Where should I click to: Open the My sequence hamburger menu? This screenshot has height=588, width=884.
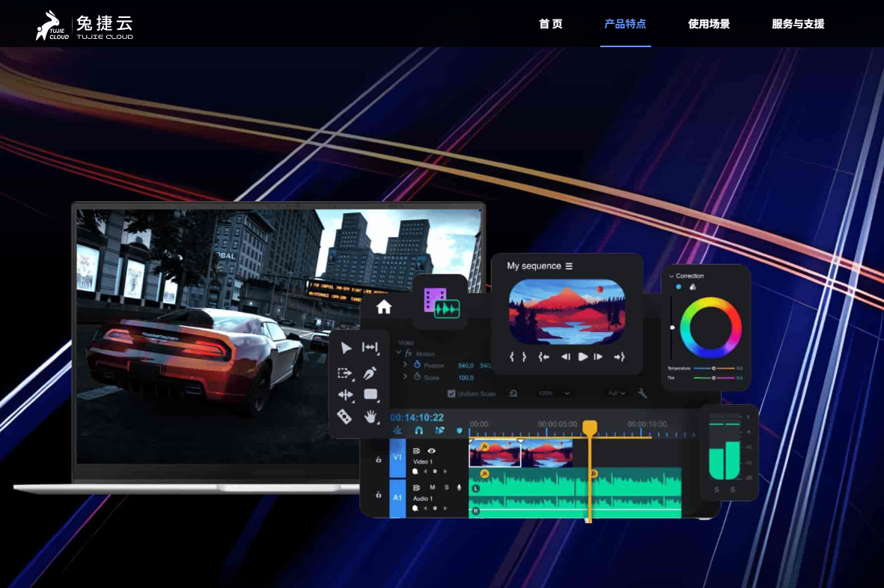coord(569,266)
